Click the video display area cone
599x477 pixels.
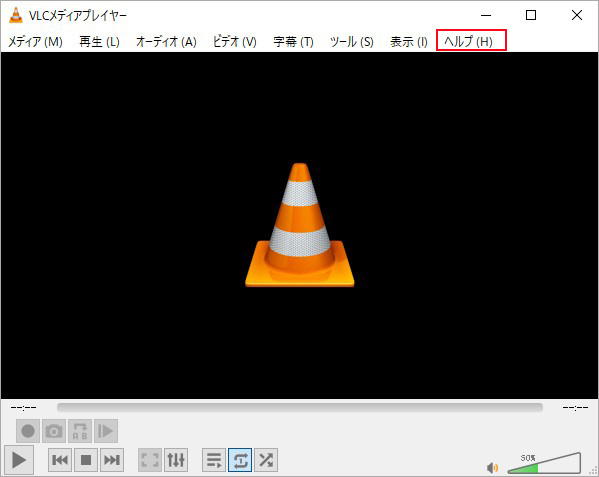click(300, 225)
